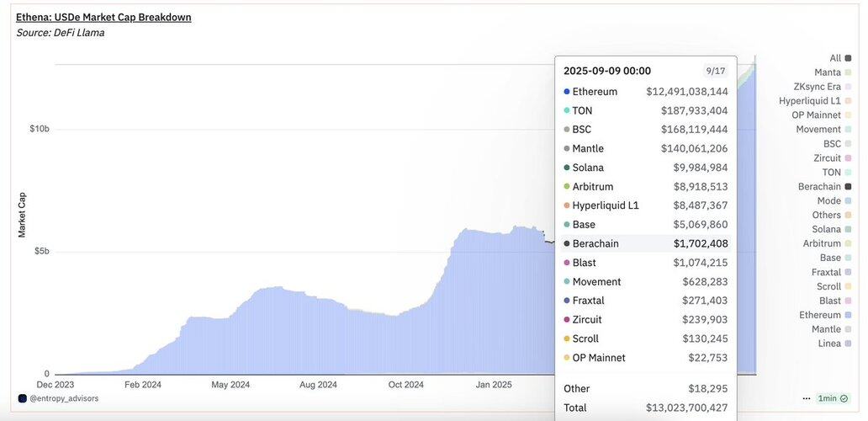Click the 9/17 badge in the tooltip
This screenshot has height=421, width=868.
(715, 71)
